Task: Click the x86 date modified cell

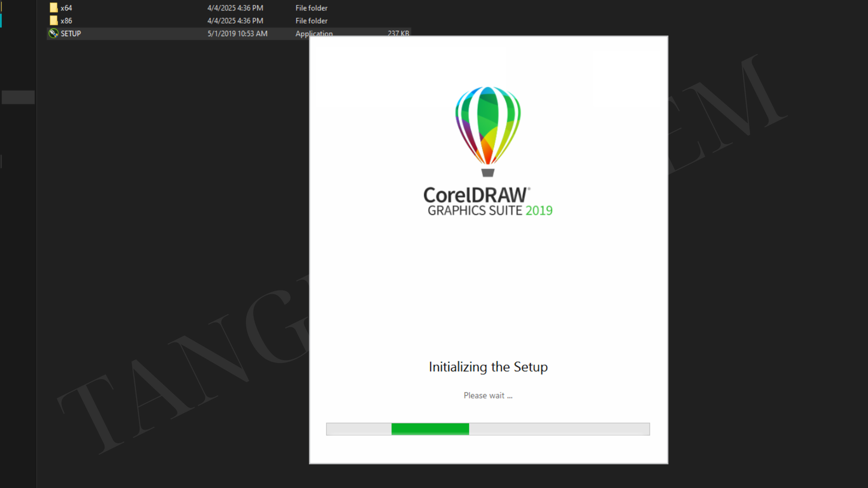Action: (235, 21)
